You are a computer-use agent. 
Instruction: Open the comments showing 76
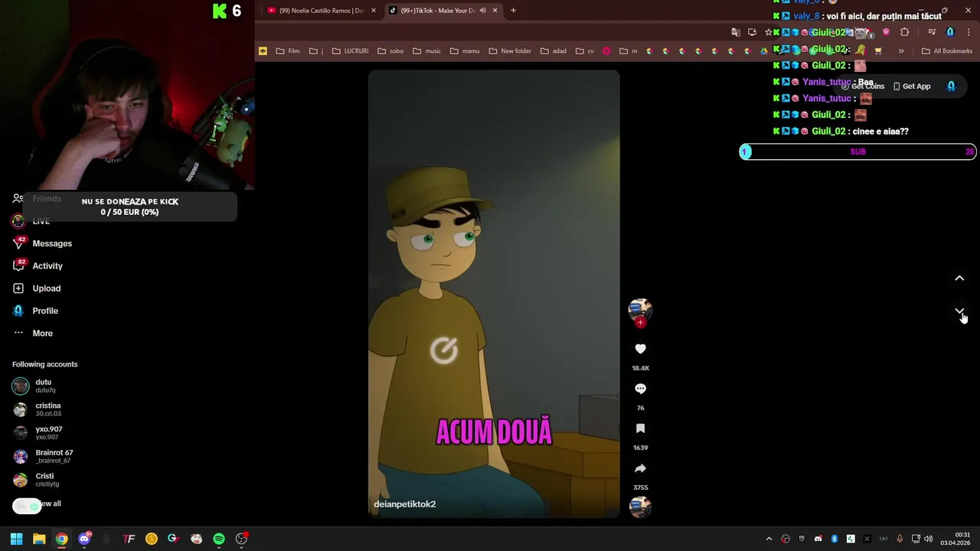pyautogui.click(x=641, y=389)
